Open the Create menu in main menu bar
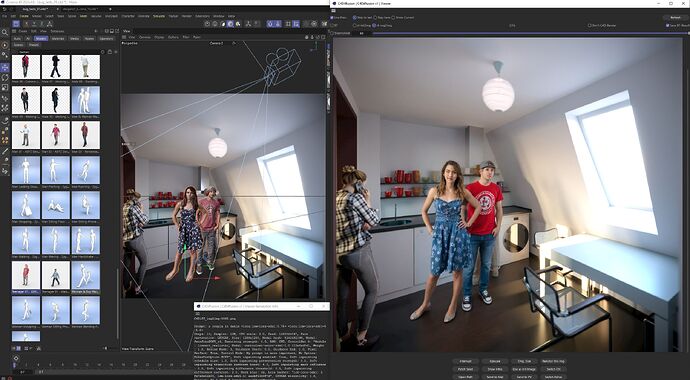This screenshot has height=380, width=690. point(24,16)
